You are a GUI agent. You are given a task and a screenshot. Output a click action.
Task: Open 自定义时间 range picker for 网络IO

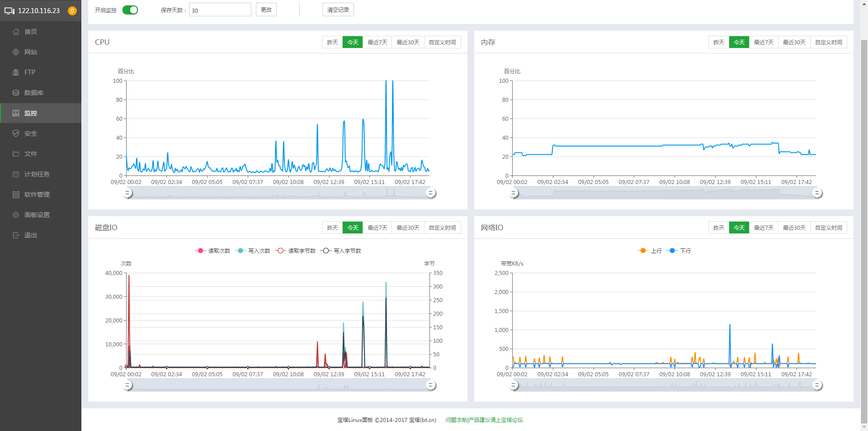829,227
